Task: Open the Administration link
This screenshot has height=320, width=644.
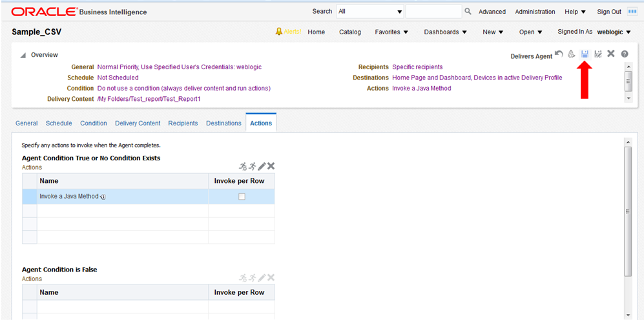Action: coord(535,12)
